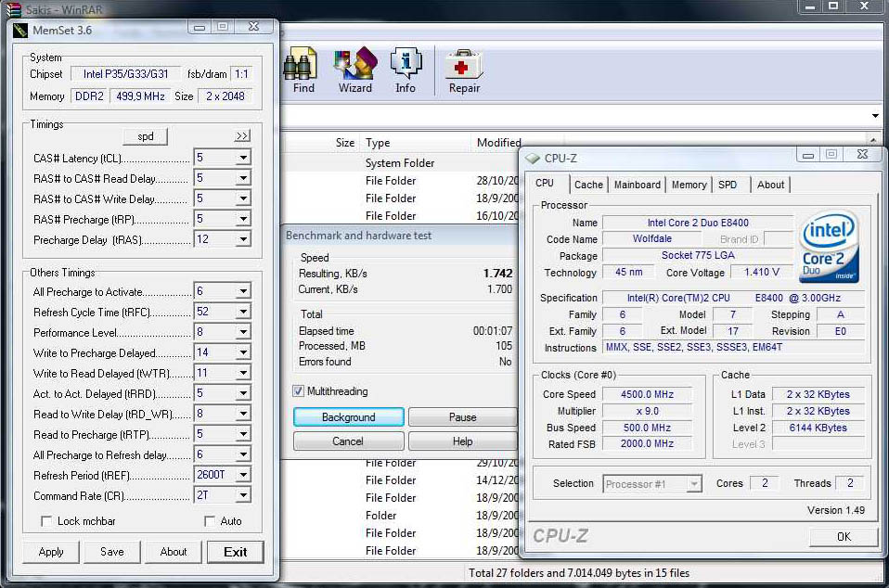Switch to the Mainboard tab in CPU-Z
The image size is (889, 588).
(638, 185)
